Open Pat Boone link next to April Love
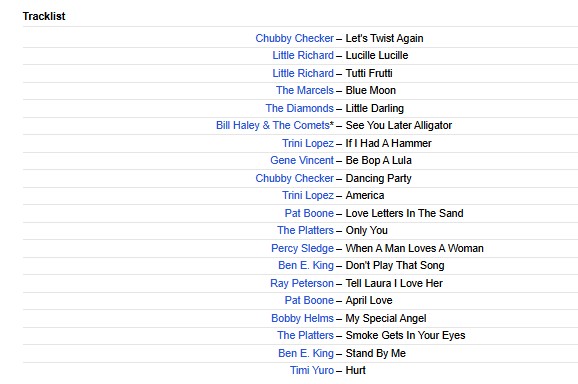Image resolution: width=578 pixels, height=384 pixels. [x=309, y=300]
